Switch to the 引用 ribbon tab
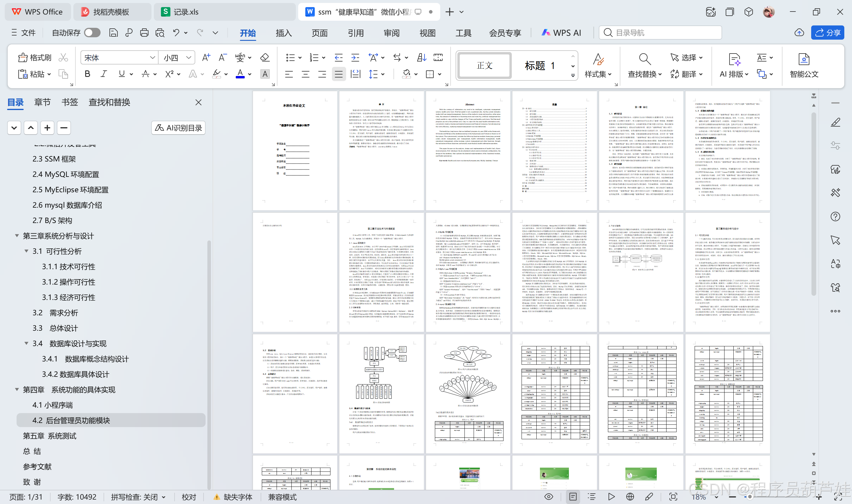 [x=356, y=33]
